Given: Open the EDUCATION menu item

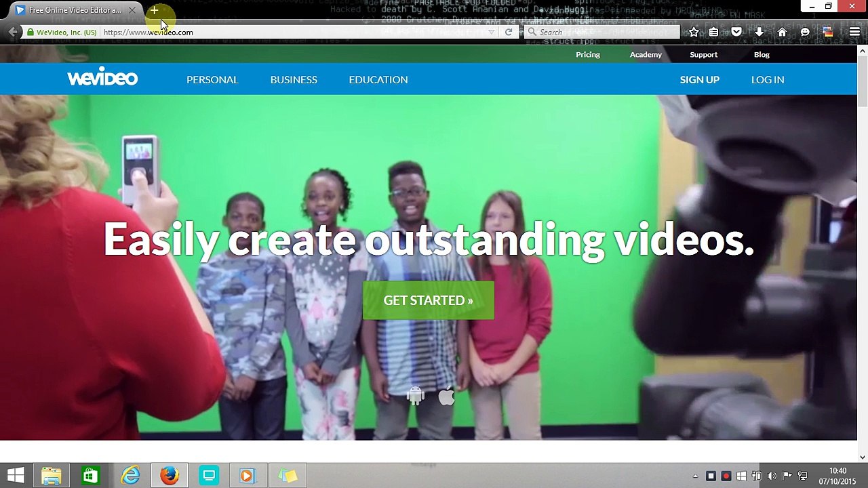Looking at the screenshot, I should [378, 79].
